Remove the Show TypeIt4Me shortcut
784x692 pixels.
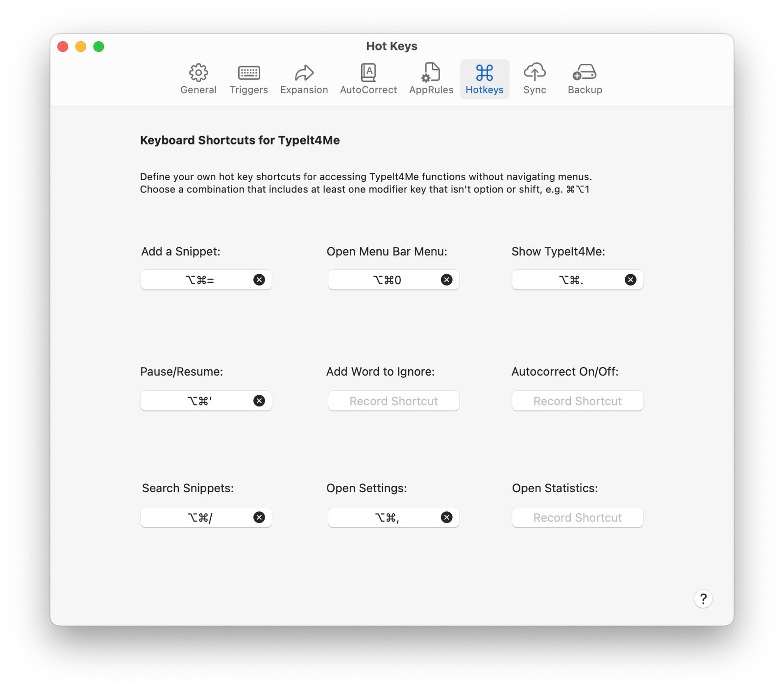630,280
